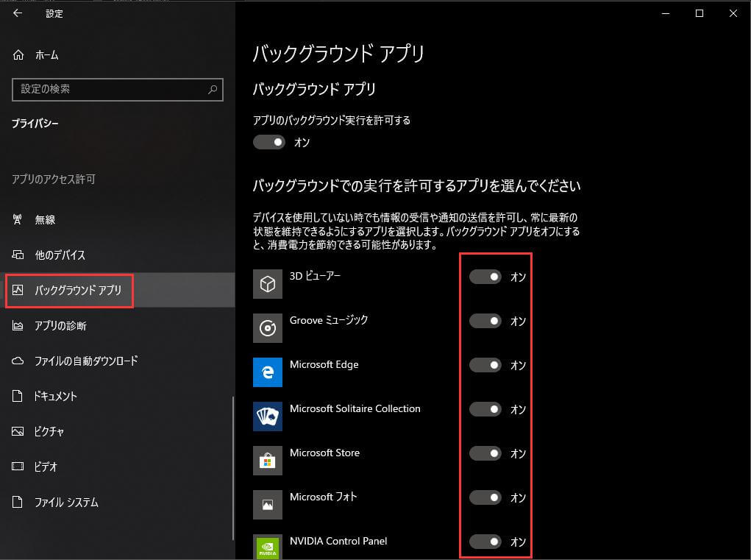Click the Microsoft Store app name

click(324, 453)
